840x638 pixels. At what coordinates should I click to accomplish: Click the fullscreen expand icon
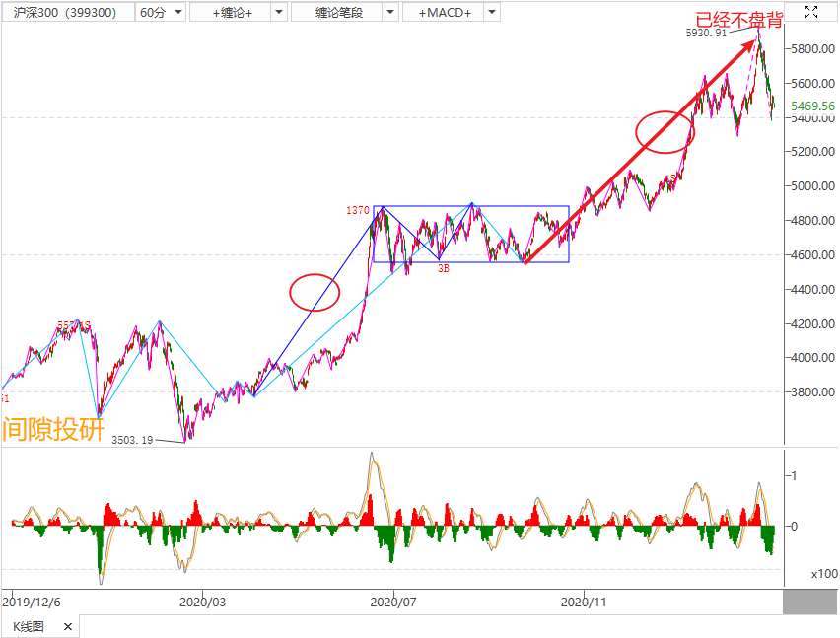click(x=810, y=12)
